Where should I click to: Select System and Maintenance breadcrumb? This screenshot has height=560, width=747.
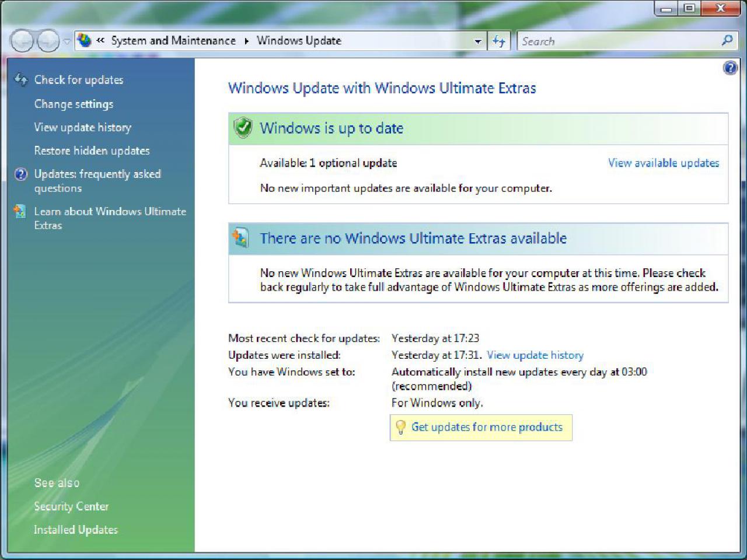click(173, 41)
